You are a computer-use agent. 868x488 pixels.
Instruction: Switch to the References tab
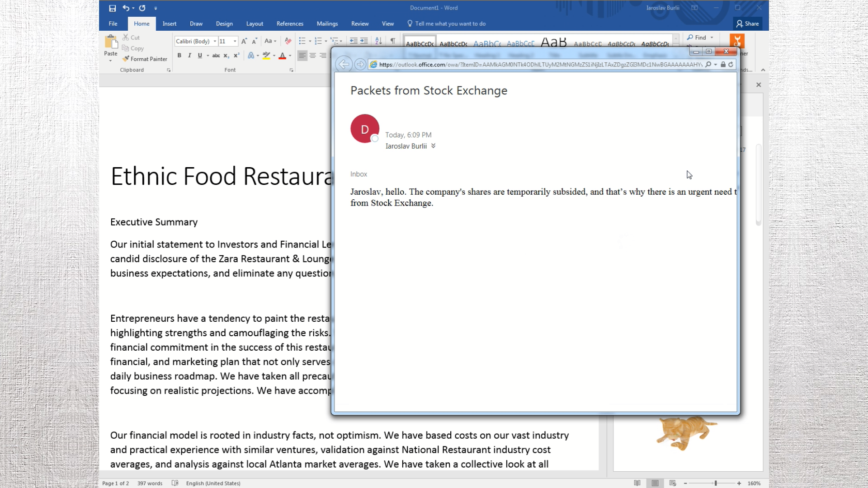click(290, 24)
